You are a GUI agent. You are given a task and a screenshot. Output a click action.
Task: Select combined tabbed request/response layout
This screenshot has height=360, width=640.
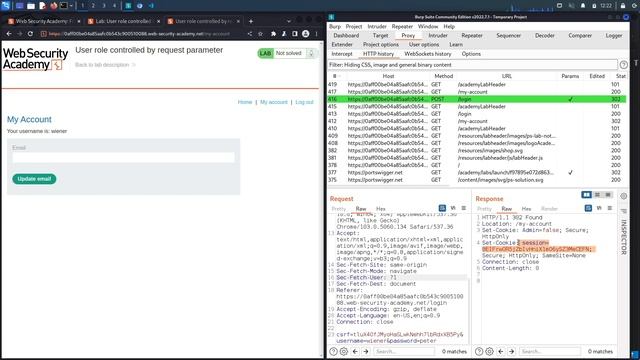[x=608, y=195]
